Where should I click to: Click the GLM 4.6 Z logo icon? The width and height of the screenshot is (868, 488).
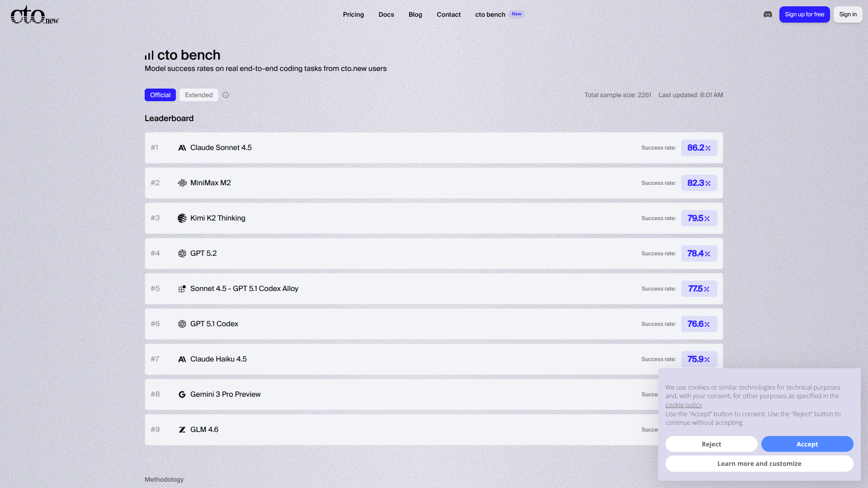[x=182, y=430]
